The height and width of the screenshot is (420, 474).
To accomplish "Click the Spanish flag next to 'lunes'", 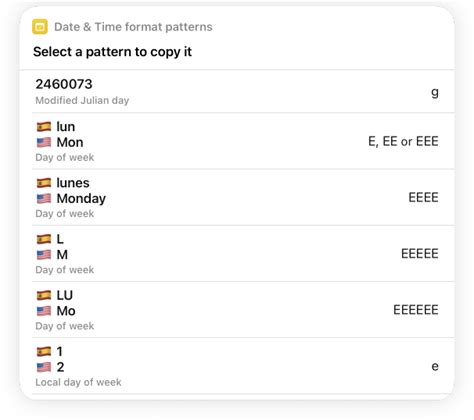I will (44, 183).
